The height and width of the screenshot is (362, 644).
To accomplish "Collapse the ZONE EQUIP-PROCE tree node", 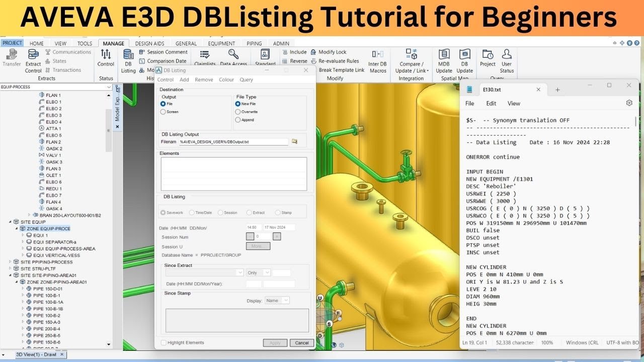I will 17,229.
